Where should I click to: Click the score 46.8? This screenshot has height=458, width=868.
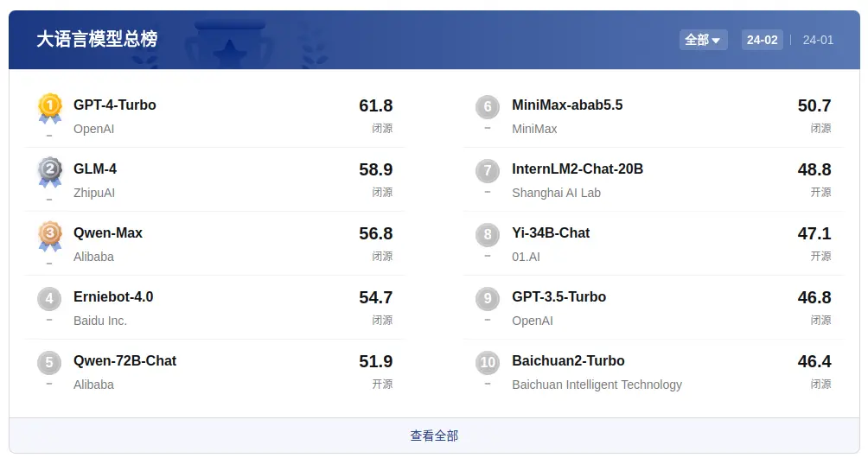coord(814,297)
